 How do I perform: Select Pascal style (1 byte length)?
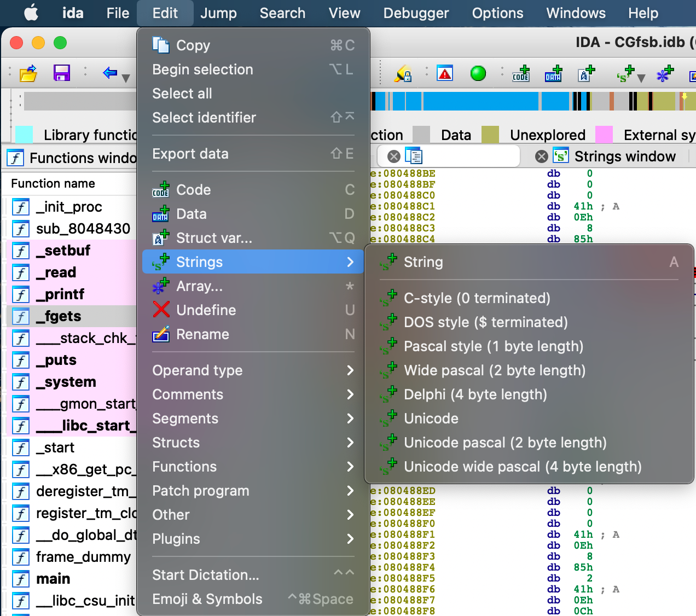(529, 346)
